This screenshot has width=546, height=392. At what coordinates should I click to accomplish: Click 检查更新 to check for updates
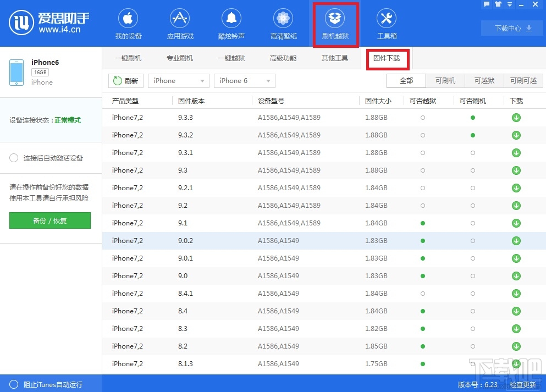coord(522,385)
